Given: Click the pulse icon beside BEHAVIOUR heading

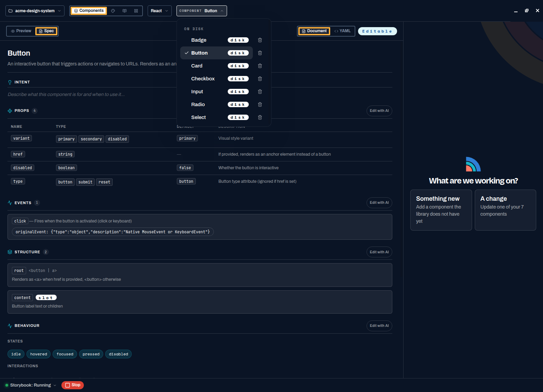Looking at the screenshot, I should (x=10, y=326).
